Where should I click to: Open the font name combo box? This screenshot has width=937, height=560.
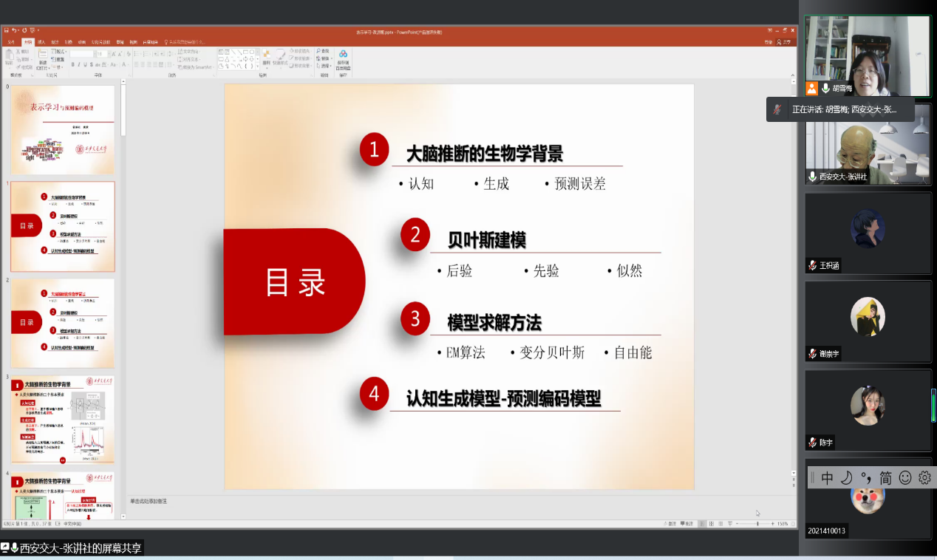[83, 53]
